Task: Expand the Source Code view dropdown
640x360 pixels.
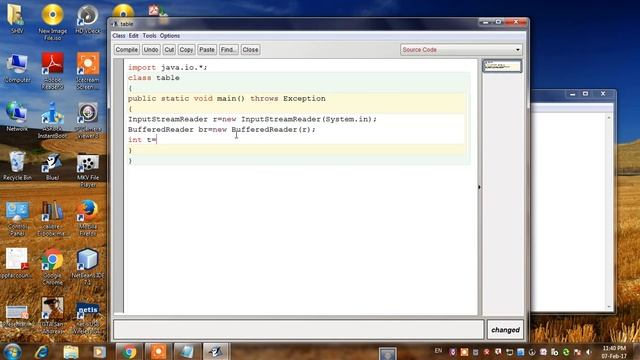Action: 461,50
